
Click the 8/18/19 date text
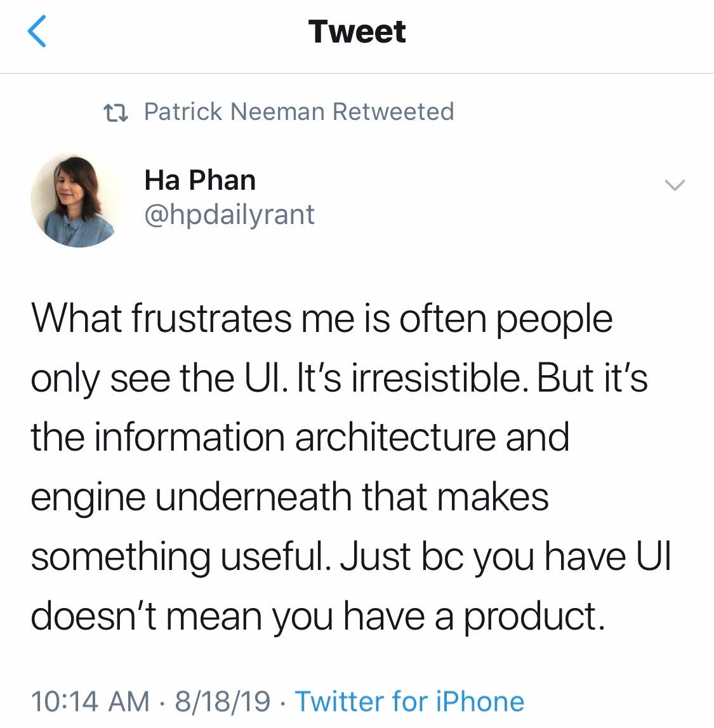point(224,701)
